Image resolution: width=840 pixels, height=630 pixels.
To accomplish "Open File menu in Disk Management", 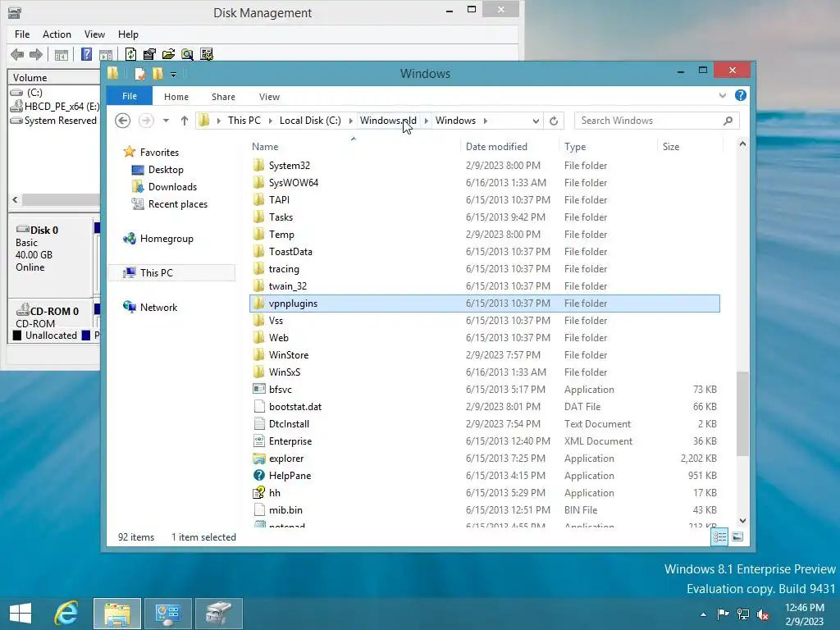I will point(22,34).
